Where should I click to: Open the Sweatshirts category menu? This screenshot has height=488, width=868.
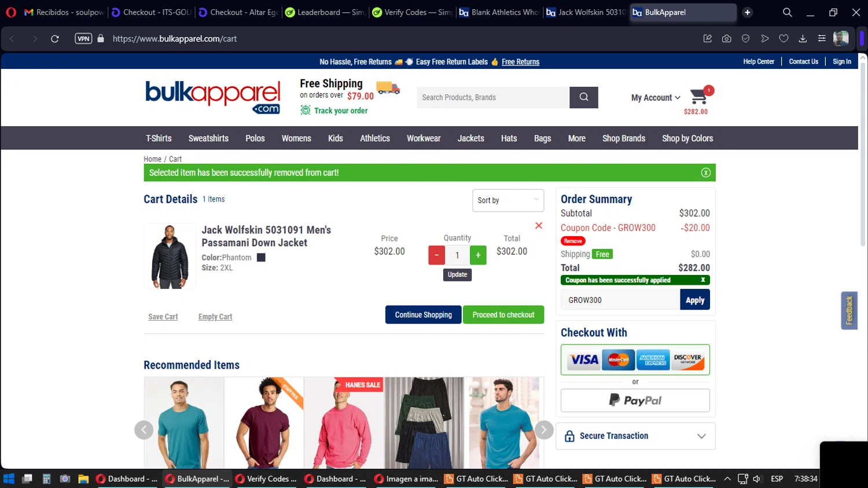pos(208,138)
